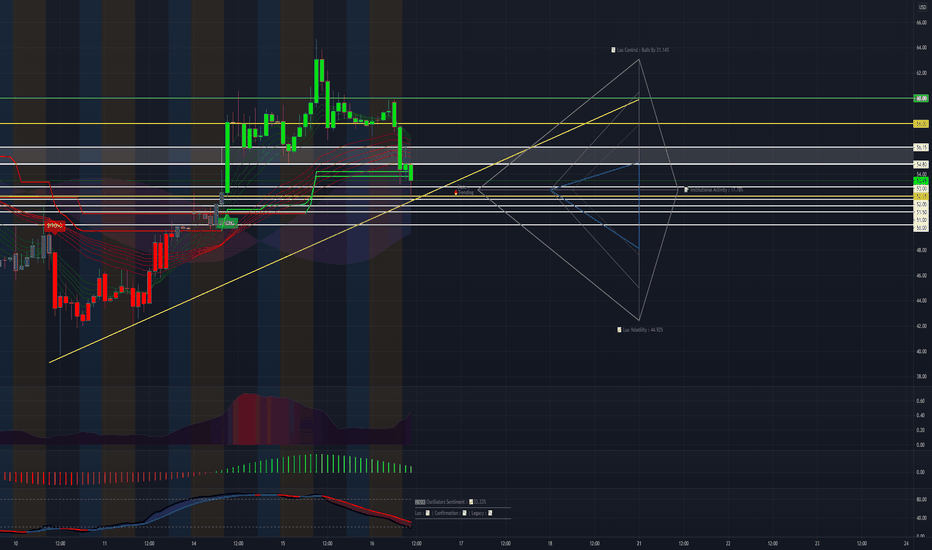Click the 'Lux Volatility : 44.92%' text
Viewport: 932px width, 550px height.
click(x=643, y=329)
